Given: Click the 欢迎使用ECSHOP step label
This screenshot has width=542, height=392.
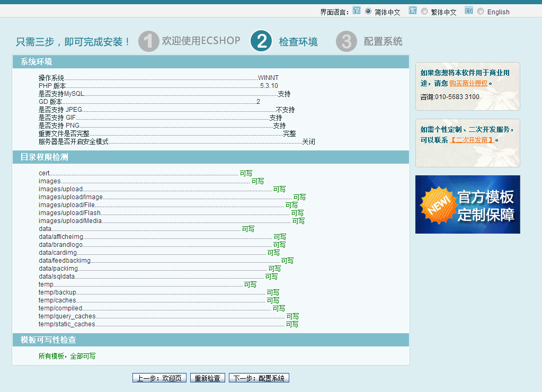Looking at the screenshot, I should 201,41.
